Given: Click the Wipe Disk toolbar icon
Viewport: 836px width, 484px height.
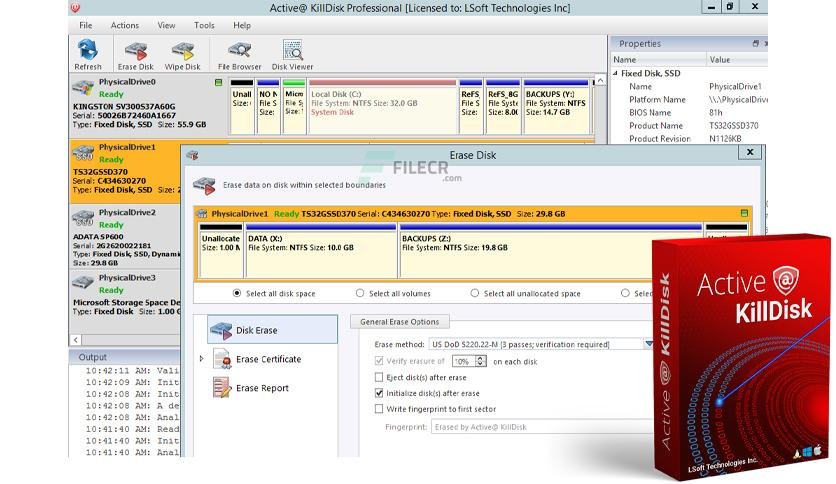Looking at the screenshot, I should pos(182,51).
